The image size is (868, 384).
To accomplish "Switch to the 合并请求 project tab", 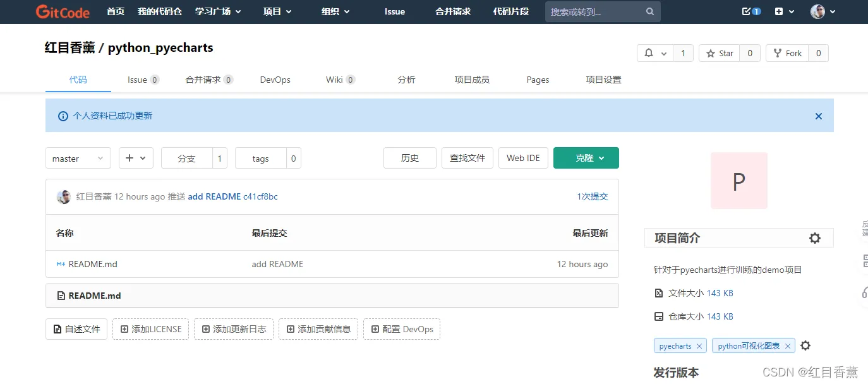I will [209, 80].
